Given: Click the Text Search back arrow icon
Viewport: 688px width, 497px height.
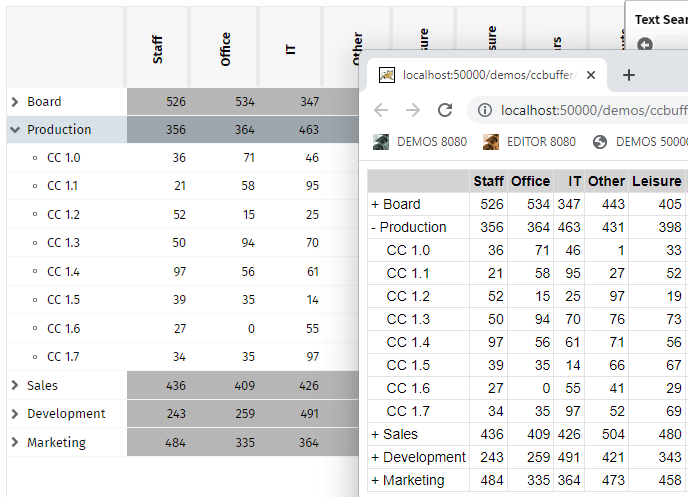Looking at the screenshot, I should click(645, 45).
